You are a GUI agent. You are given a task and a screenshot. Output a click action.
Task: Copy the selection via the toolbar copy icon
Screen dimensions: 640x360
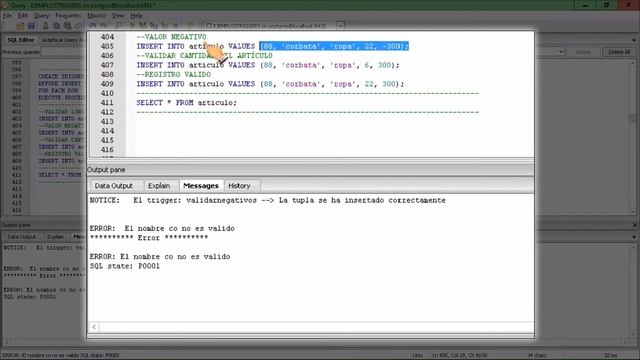coord(56,26)
